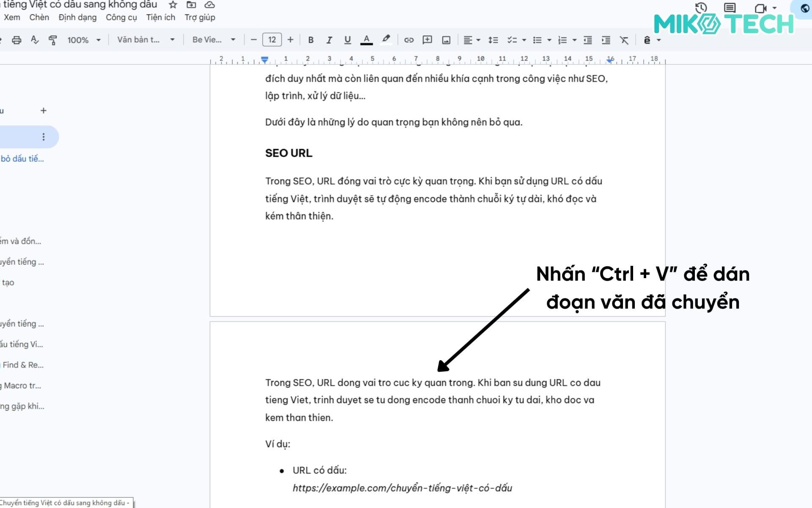812x508 pixels.
Task: Expand the checklist options arrow
Action: point(524,40)
